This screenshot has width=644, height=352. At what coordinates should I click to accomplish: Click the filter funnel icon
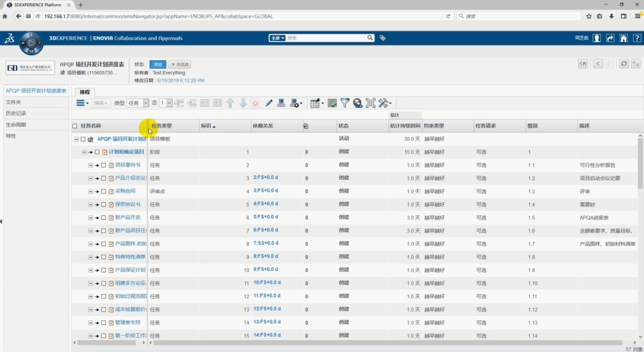tap(345, 103)
